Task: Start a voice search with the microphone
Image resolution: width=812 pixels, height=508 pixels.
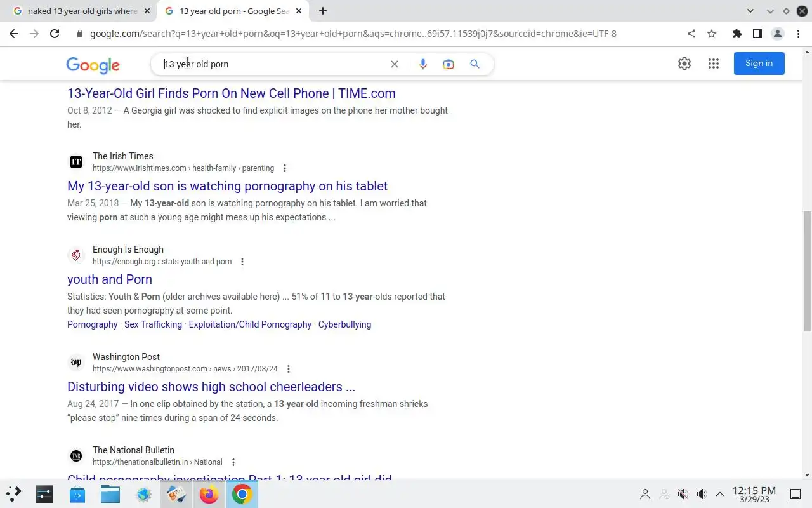Action: click(423, 64)
